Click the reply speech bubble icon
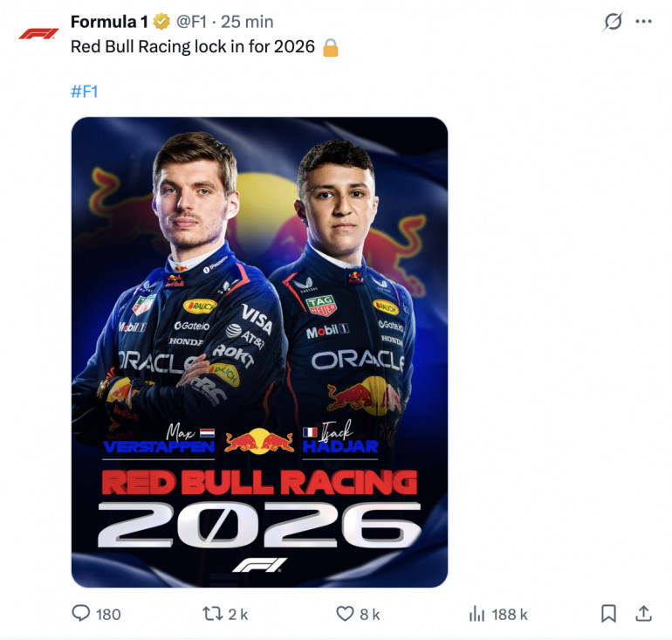This screenshot has height=640, width=672. click(x=81, y=614)
